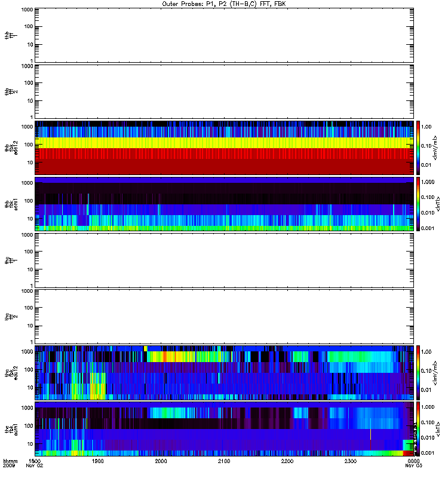The image size is (448, 478).
Task: Click the '2300' time axis label
Action: pos(351,461)
